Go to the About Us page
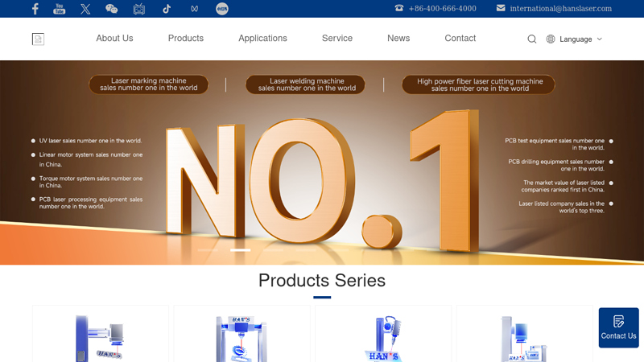Image resolution: width=644 pixels, height=362 pixels. [114, 38]
